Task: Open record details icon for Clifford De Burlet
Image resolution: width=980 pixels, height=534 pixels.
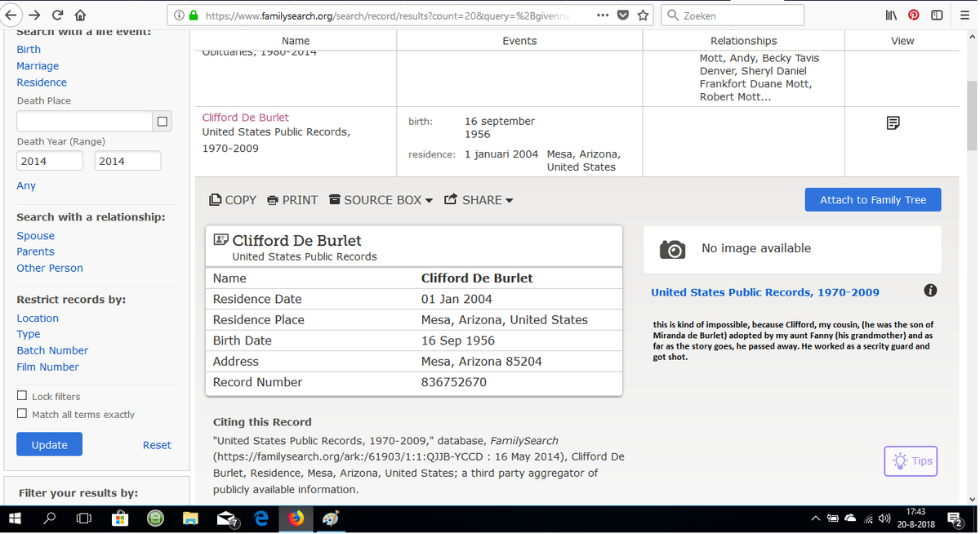Action: (x=893, y=123)
